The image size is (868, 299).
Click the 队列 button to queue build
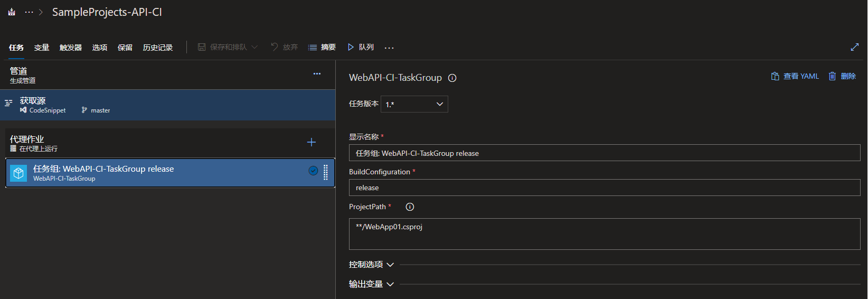[x=361, y=47]
